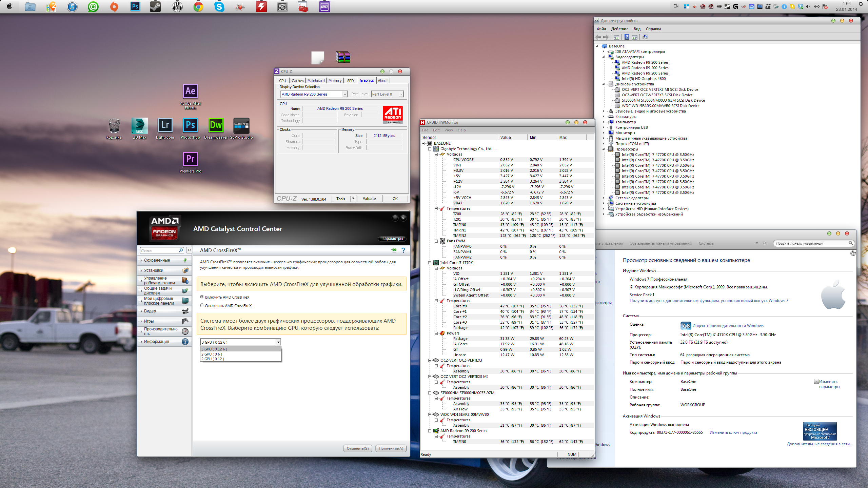Open Adobe After Effects desktop icon
This screenshot has height=488, width=868.
tap(190, 91)
